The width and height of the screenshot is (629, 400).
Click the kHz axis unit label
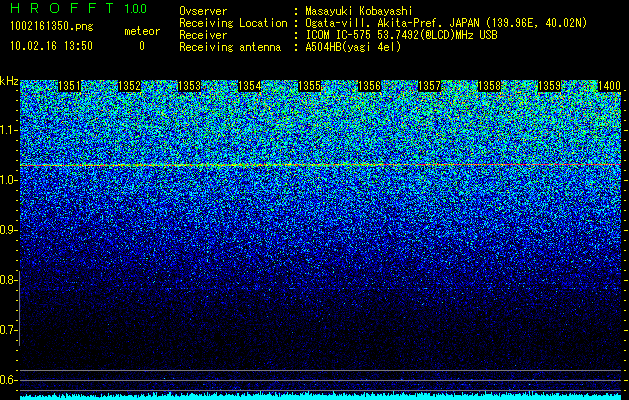pos(9,81)
